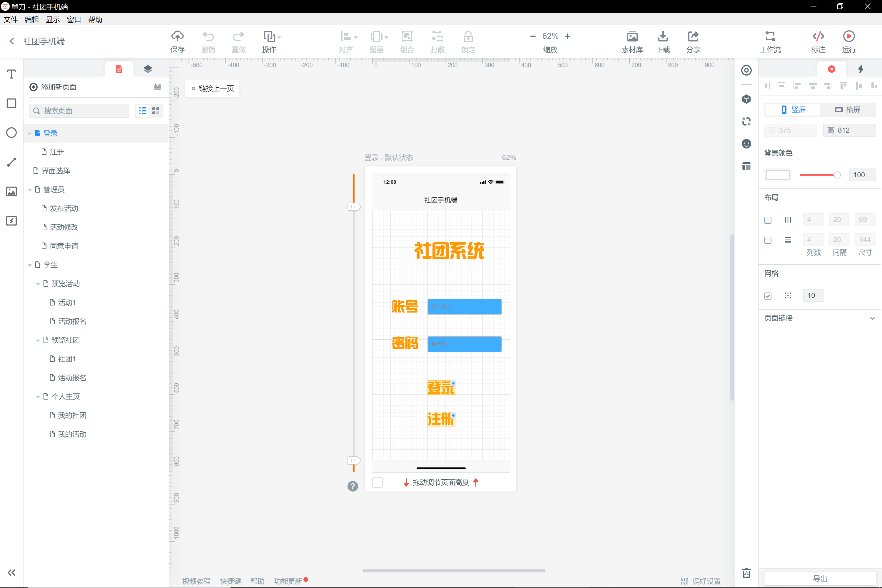Click the Run (运行) play icon
The height and width of the screenshot is (588, 882).
(x=848, y=36)
